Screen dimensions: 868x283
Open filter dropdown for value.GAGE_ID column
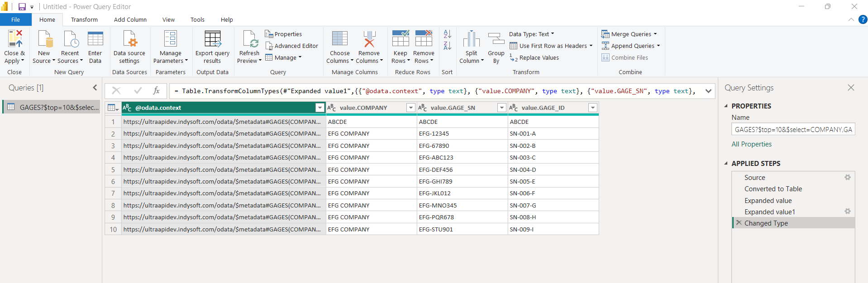593,108
